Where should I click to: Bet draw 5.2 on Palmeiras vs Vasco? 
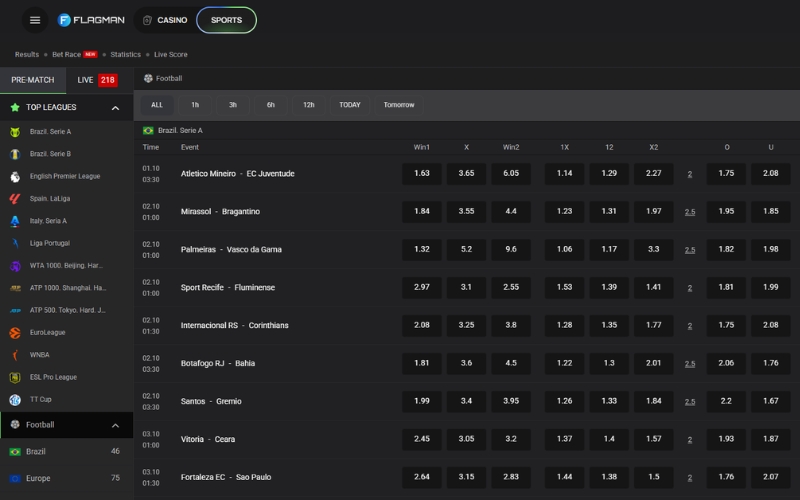(466, 249)
